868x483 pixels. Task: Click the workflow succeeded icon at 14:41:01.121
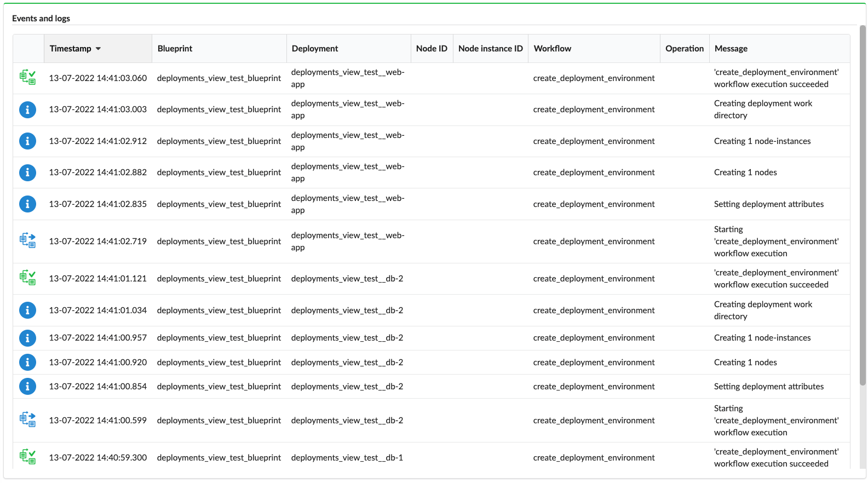27,278
